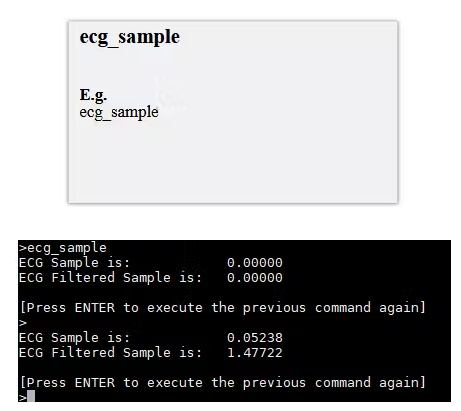Select the ECG Sample value 0.05238
Viewport: 461px width, 411px height.
[255, 338]
